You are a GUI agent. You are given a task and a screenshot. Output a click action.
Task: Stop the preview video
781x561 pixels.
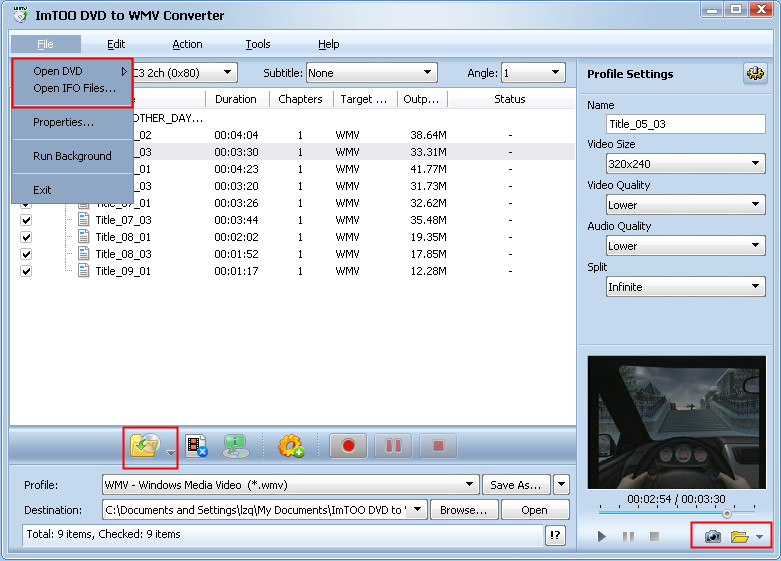point(654,536)
